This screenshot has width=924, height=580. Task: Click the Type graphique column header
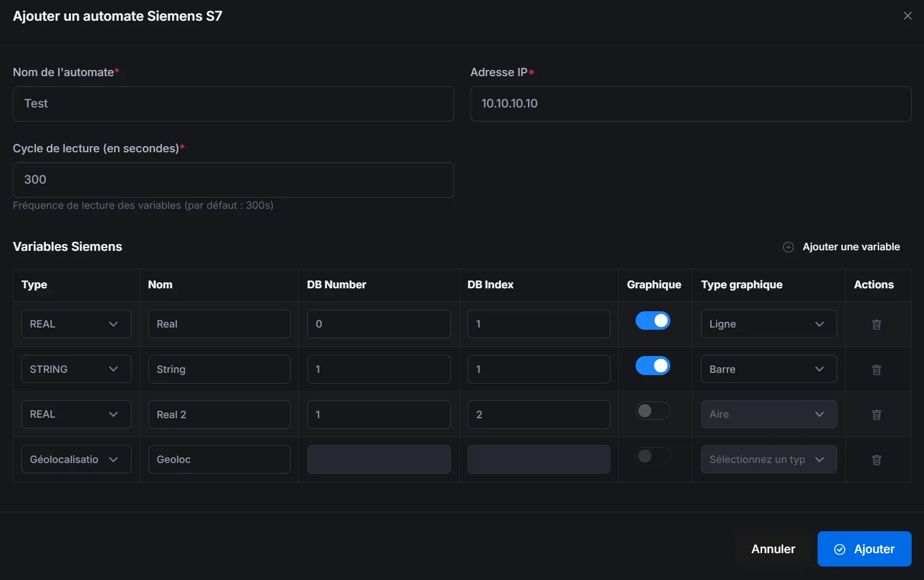(x=741, y=284)
